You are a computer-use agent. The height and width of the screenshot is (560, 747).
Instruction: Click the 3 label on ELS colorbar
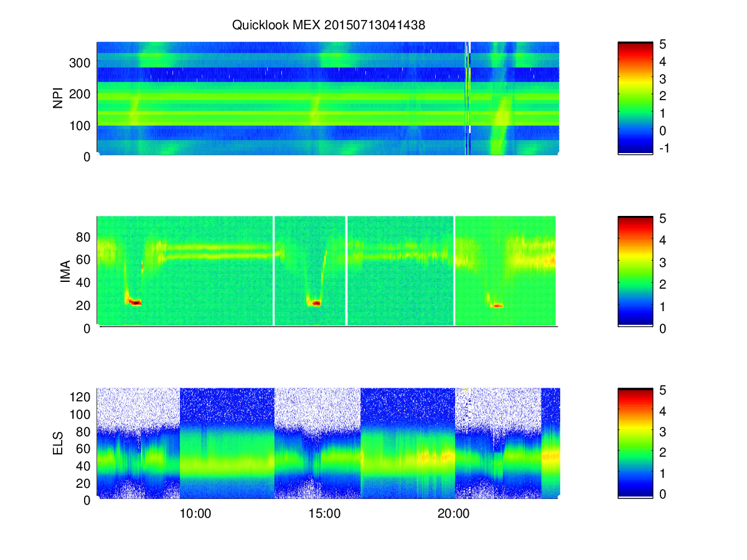pyautogui.click(x=664, y=431)
